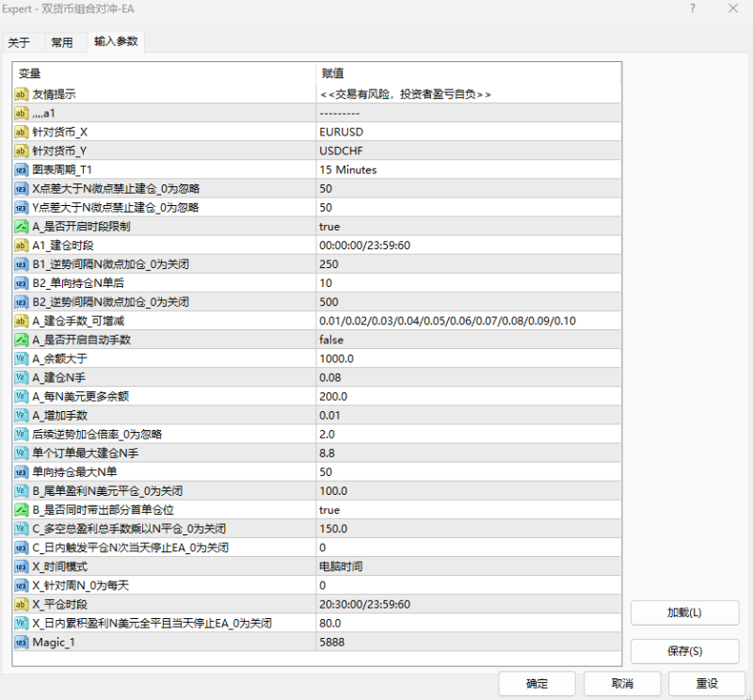
Task: Click the 123 icon beside Magic_1
Action: 20,641
